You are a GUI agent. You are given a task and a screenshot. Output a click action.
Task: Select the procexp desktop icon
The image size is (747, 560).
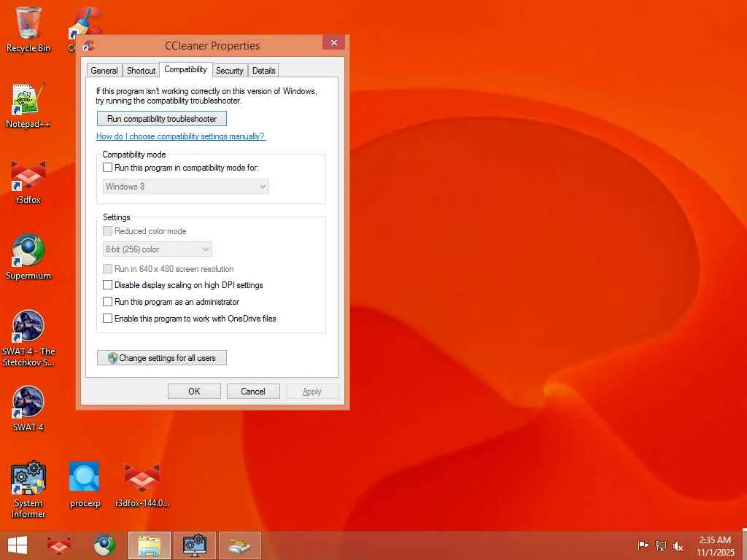click(x=85, y=485)
